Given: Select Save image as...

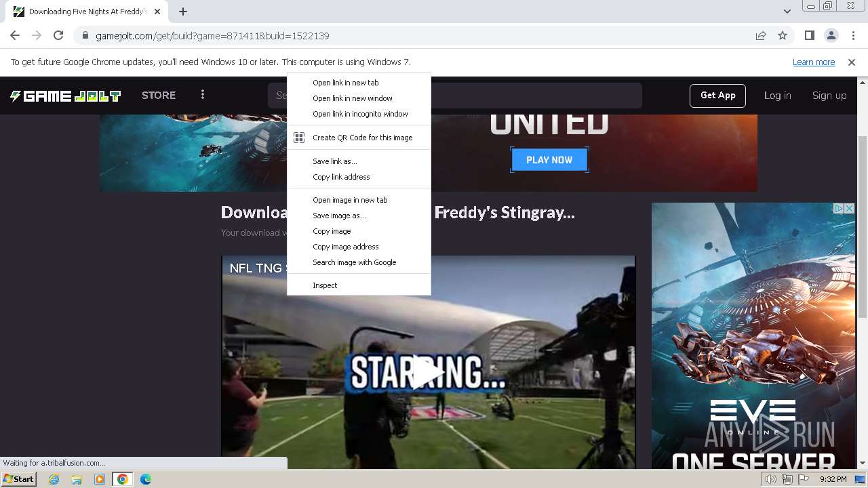Looking at the screenshot, I should coord(359,216).
